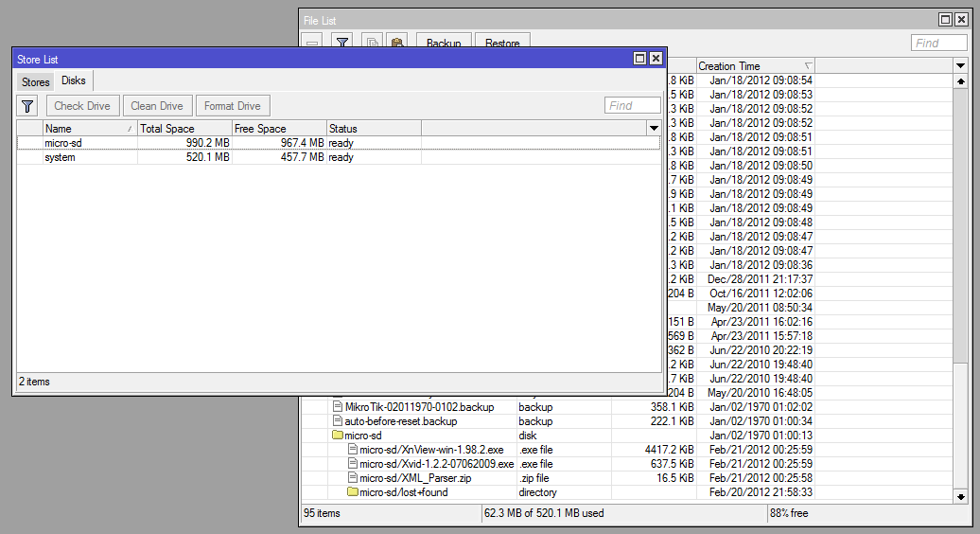980x534 pixels.
Task: Open the filter icon in Store List
Action: pyautogui.click(x=27, y=106)
